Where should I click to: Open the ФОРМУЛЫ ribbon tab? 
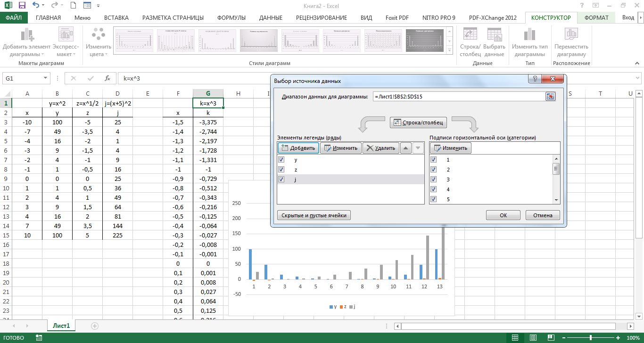click(231, 18)
